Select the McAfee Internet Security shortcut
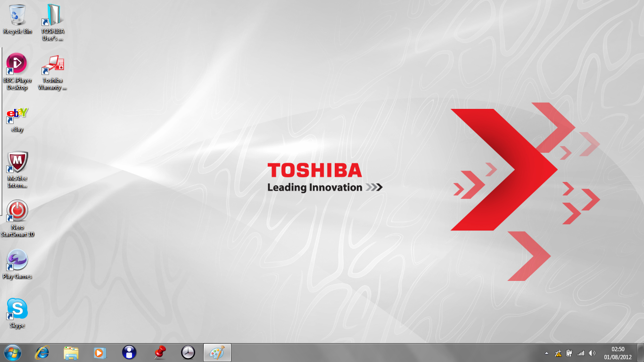 [x=17, y=169]
